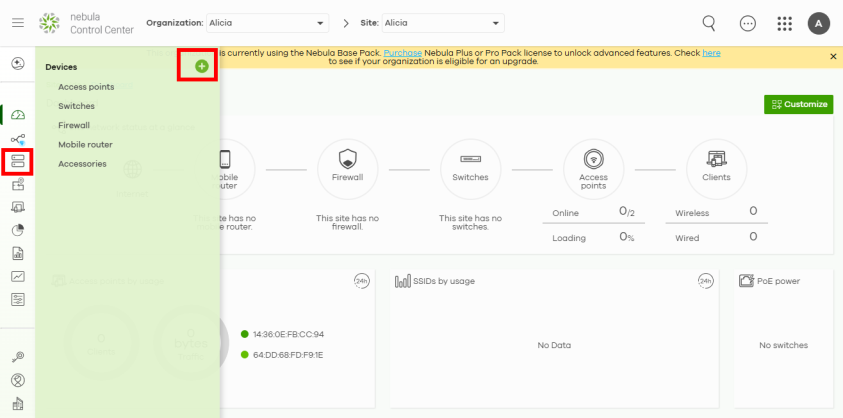Open the pie chart icon in sidebar
The width and height of the screenshot is (843, 418).
coord(18,230)
